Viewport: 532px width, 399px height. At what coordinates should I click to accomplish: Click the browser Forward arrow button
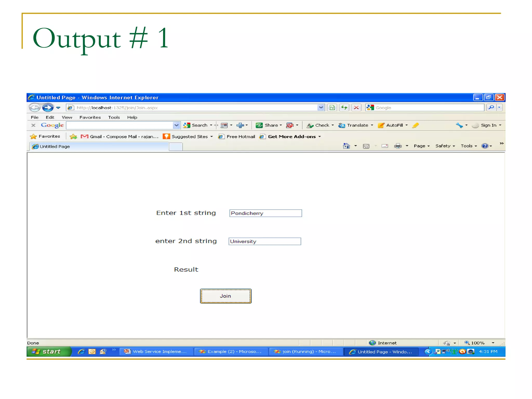(48, 107)
